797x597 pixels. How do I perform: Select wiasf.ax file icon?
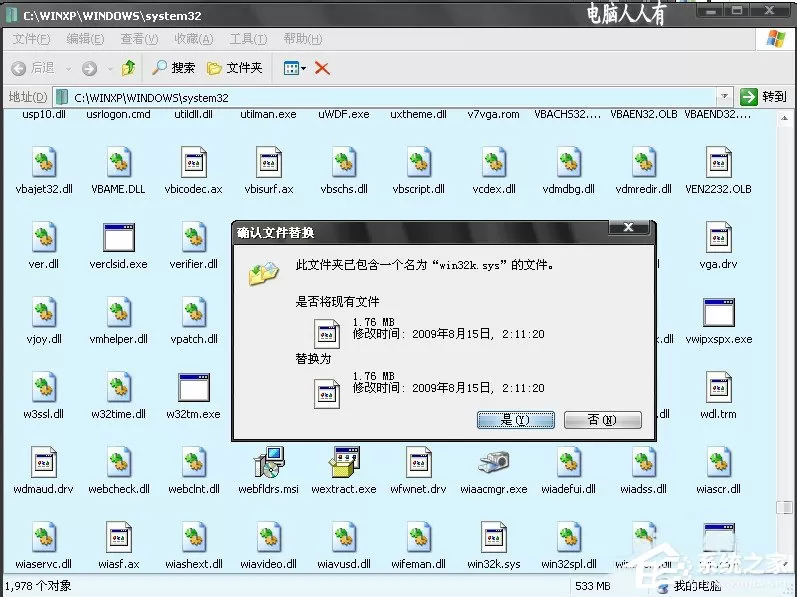point(119,537)
